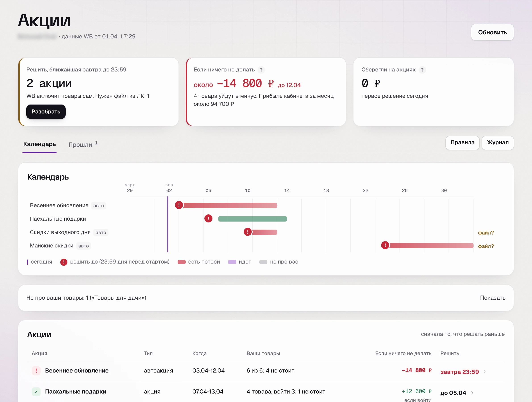The height and width of the screenshot is (402, 532).
Task: Click the "не про вас" gray legend swatch
Action: 263,262
